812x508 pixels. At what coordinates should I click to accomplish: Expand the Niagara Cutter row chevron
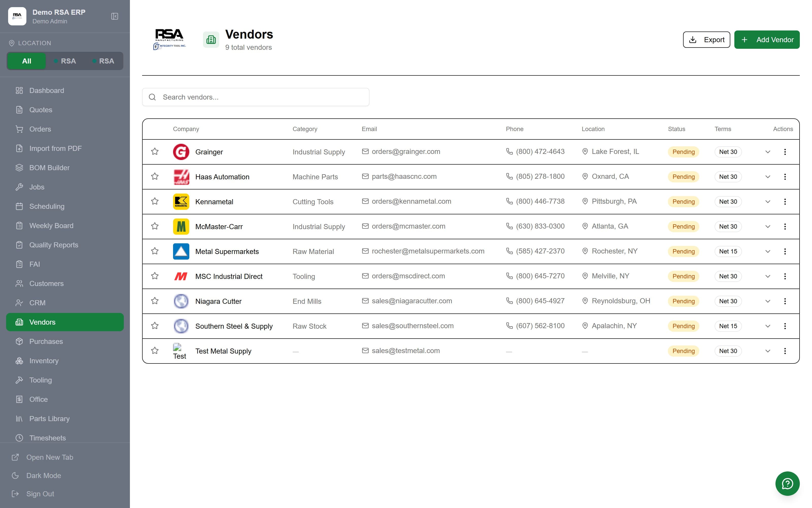click(x=768, y=301)
